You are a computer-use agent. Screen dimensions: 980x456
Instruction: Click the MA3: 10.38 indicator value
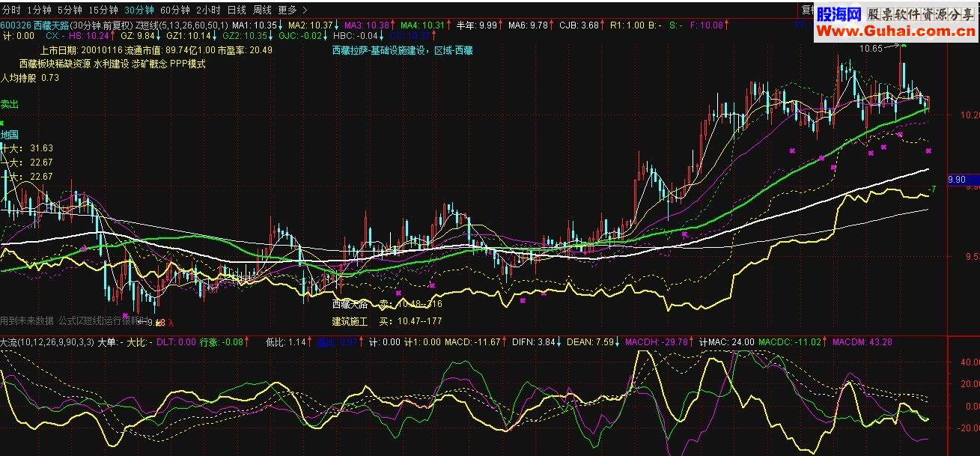[x=367, y=25]
